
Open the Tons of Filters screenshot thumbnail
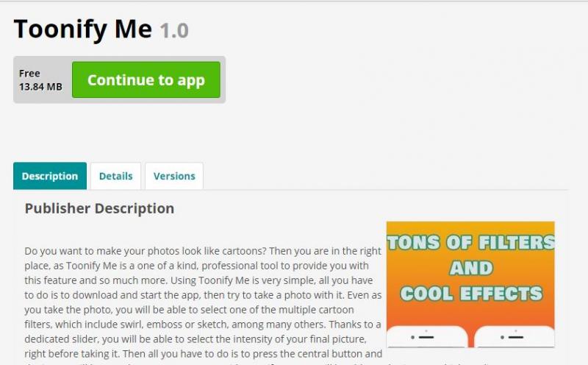pos(470,284)
